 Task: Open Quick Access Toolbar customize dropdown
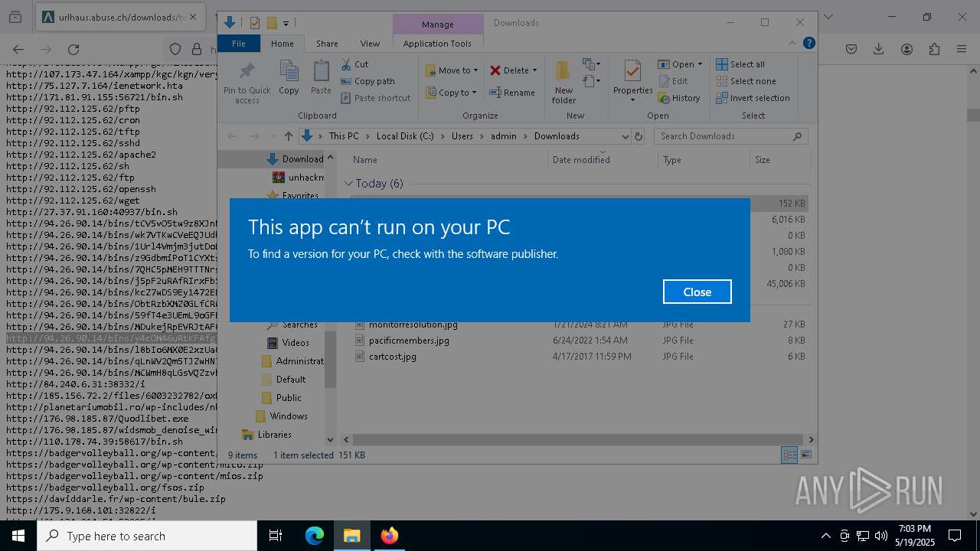pyautogui.click(x=286, y=23)
